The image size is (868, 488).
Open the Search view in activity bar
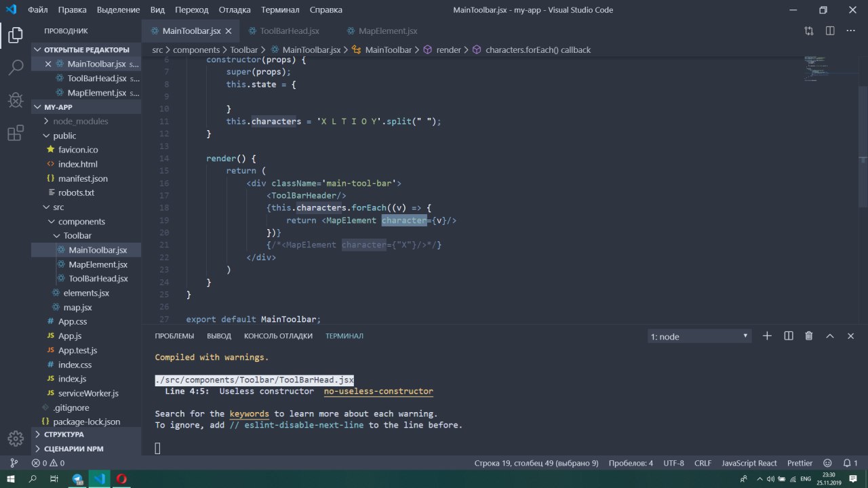point(16,67)
